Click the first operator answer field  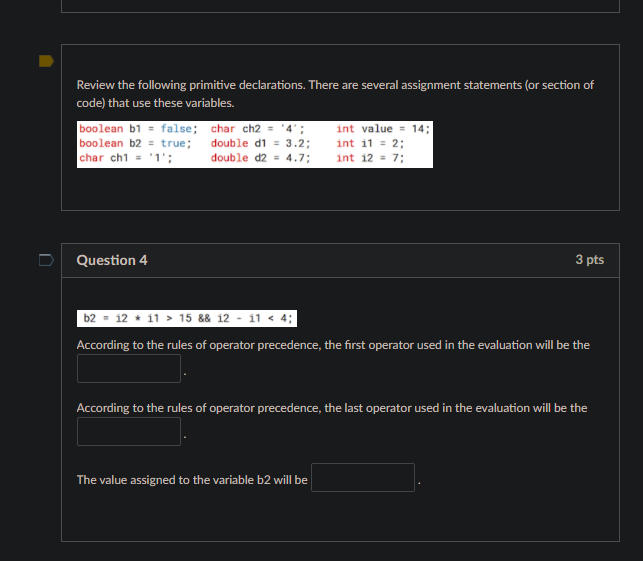click(x=129, y=368)
